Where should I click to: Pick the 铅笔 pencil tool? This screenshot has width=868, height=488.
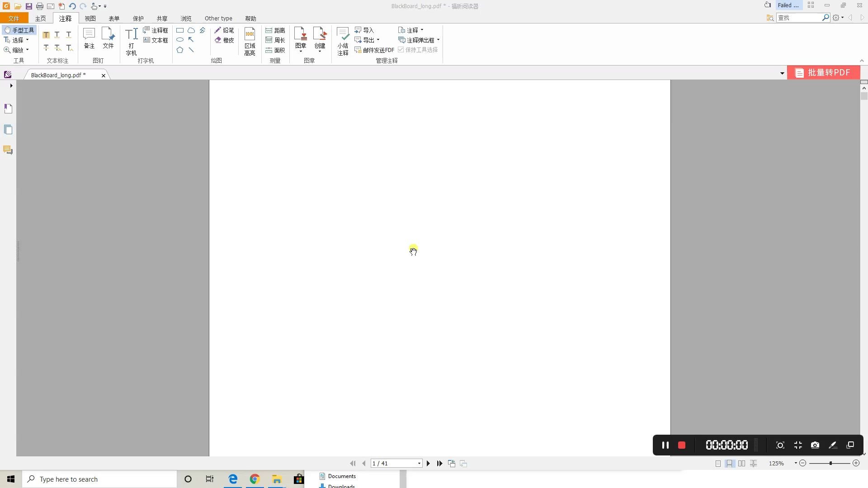tap(224, 30)
